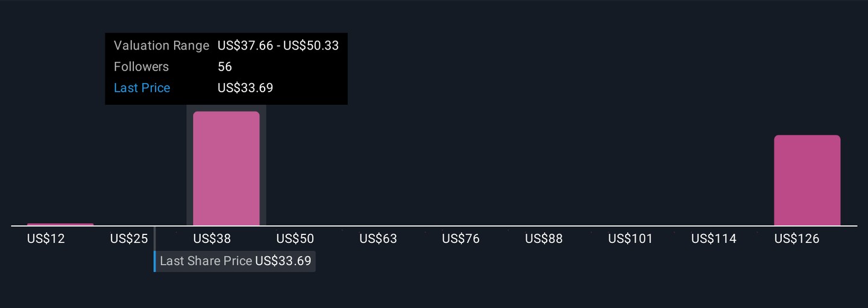Select the US$101 axis label

click(x=630, y=239)
